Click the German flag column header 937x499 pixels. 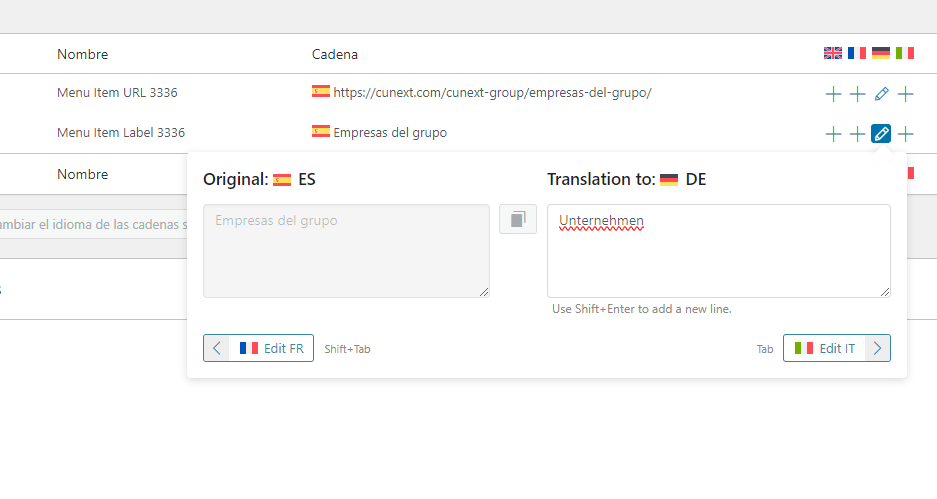point(881,53)
